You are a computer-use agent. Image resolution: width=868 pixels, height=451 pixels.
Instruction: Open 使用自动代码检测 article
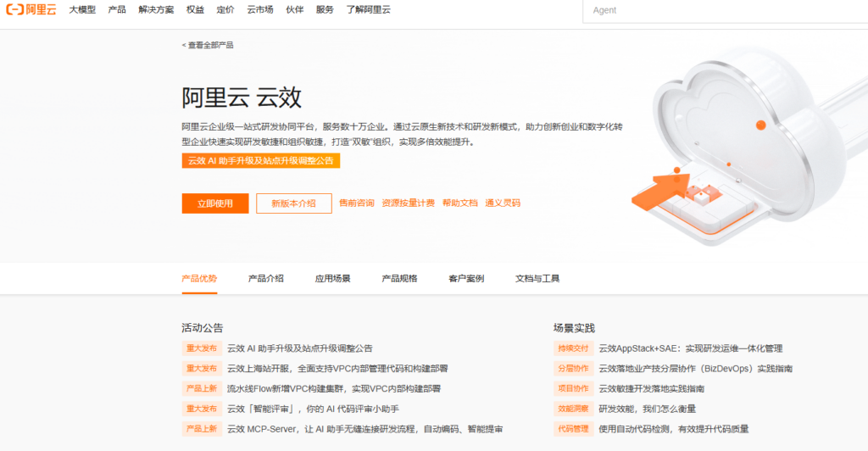point(674,429)
